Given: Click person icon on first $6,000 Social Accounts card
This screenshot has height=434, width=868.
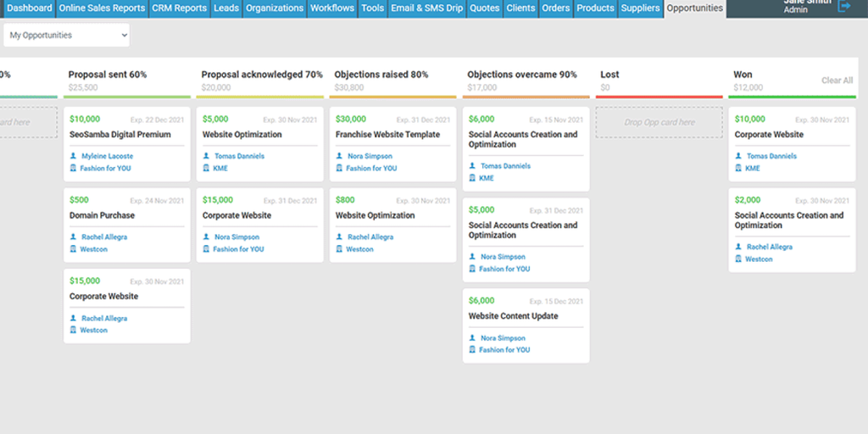Looking at the screenshot, I should (472, 166).
